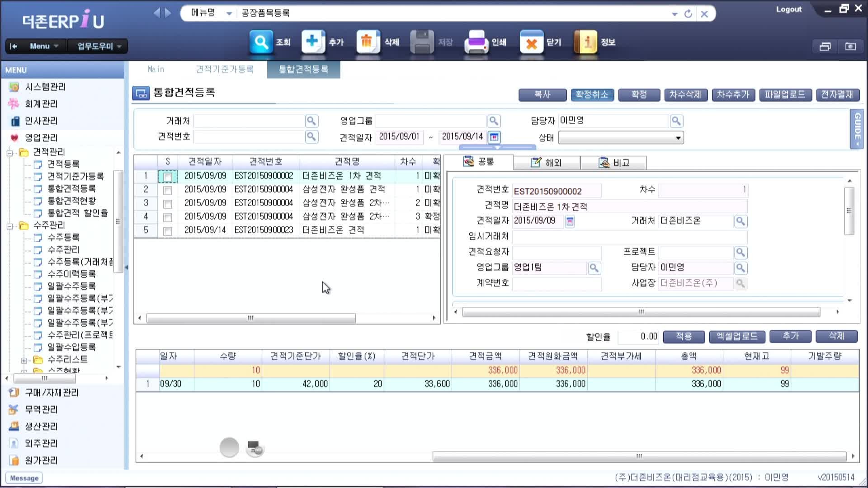The height and width of the screenshot is (488, 868).
Task: Collapse filter panel with small down arrow handle
Action: click(x=497, y=147)
